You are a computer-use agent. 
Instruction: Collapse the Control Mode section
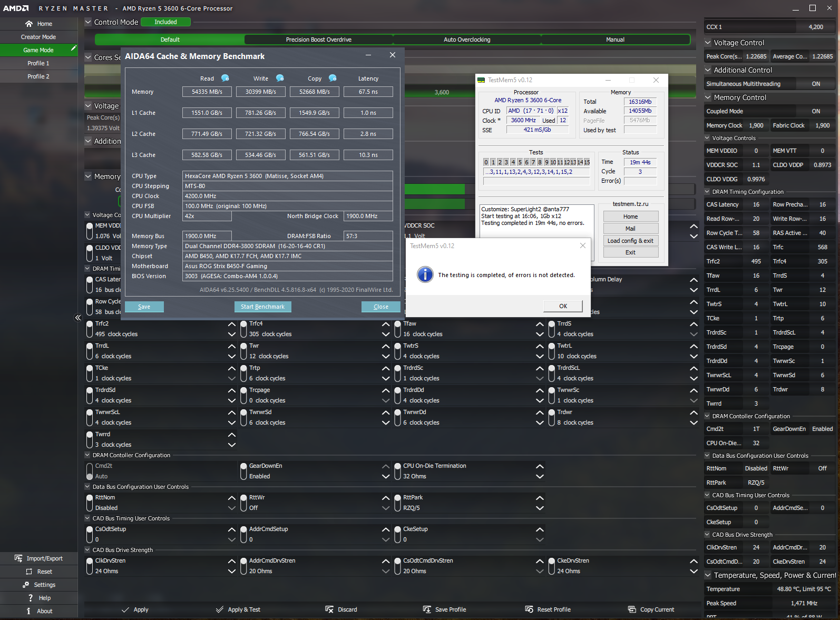[x=89, y=22]
